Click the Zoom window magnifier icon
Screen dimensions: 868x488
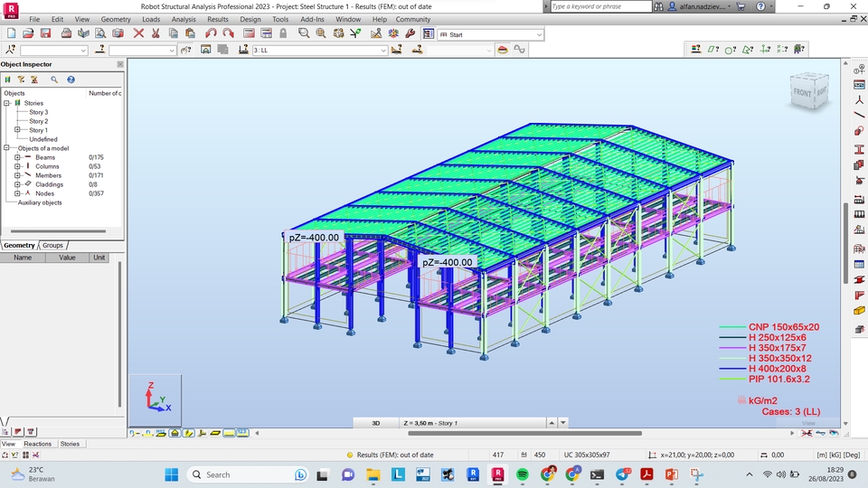[304, 33]
